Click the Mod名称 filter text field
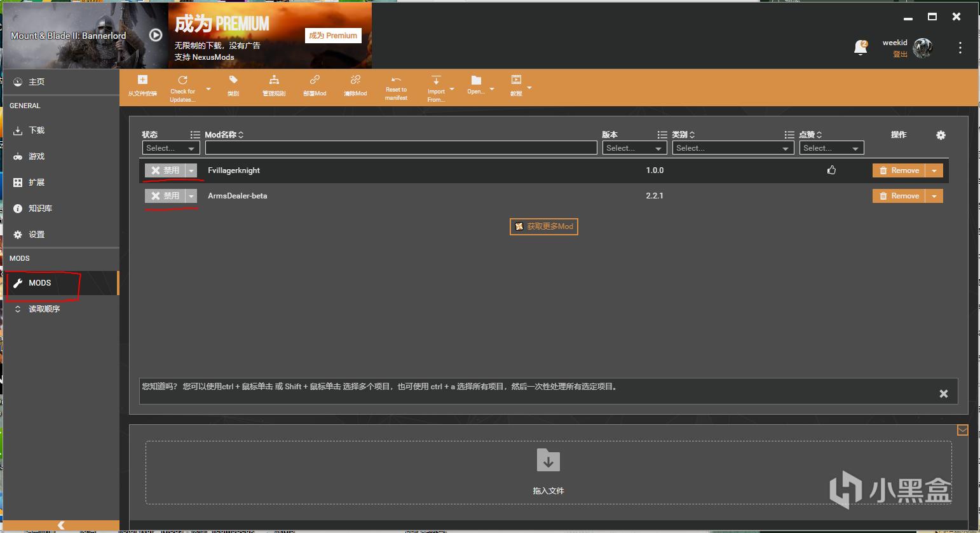The width and height of the screenshot is (980, 533). [401, 148]
